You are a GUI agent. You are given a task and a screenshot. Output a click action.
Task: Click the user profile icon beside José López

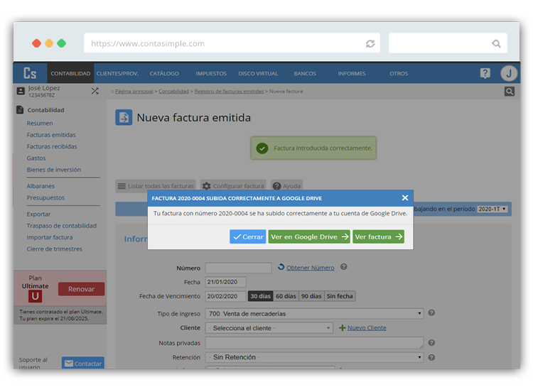21,91
